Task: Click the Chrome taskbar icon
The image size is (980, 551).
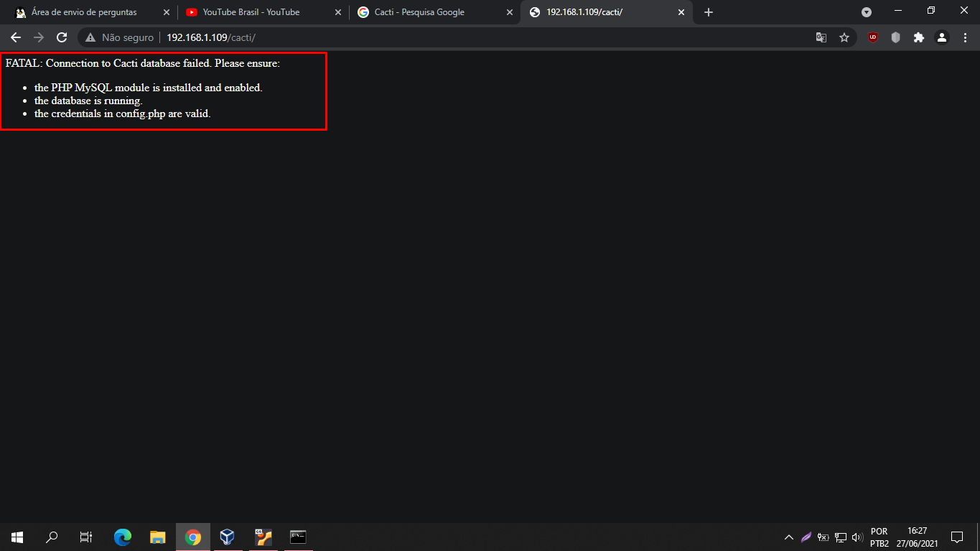Action: pyautogui.click(x=192, y=537)
